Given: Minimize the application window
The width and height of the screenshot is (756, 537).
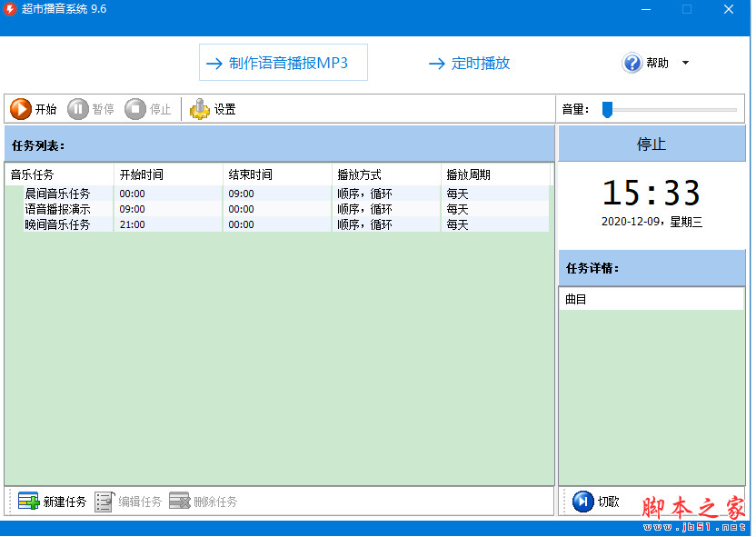Looking at the screenshot, I should pos(646,10).
